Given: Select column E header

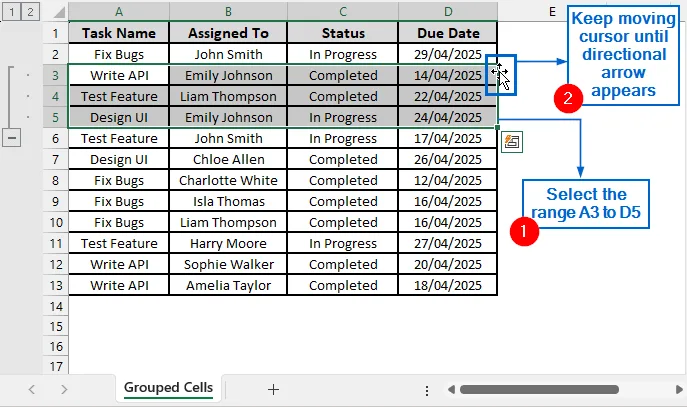Looking at the screenshot, I should [552, 12].
